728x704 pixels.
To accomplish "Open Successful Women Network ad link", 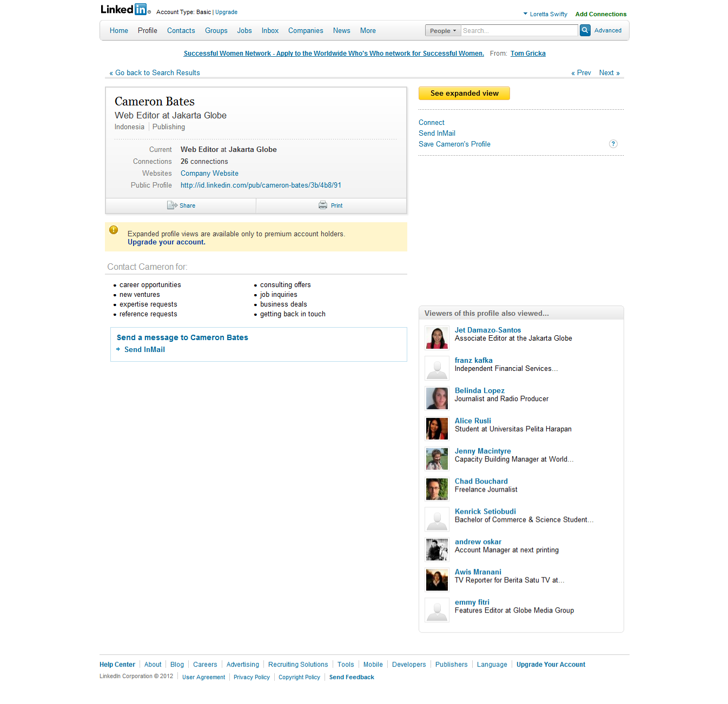I will point(334,54).
